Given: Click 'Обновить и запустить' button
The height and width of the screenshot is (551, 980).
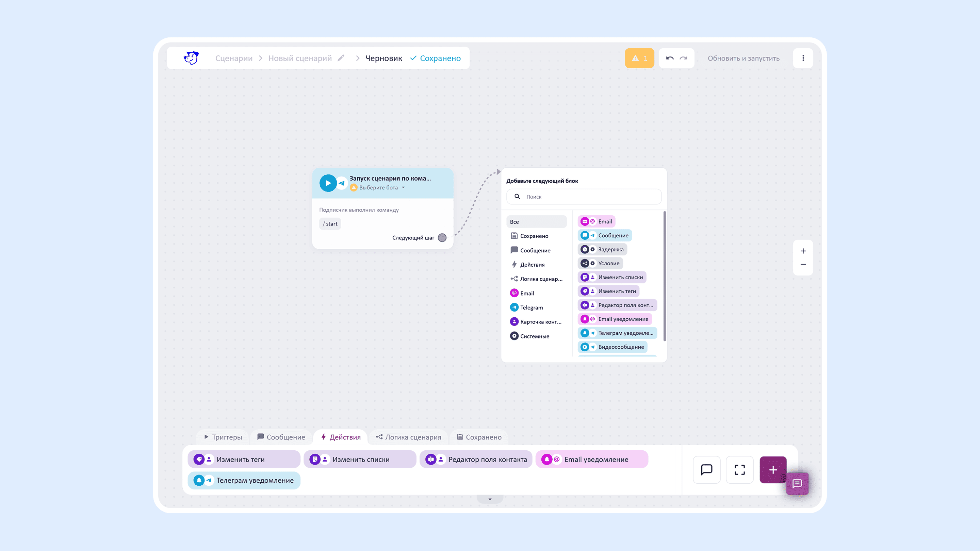Looking at the screenshot, I should pos(744,58).
